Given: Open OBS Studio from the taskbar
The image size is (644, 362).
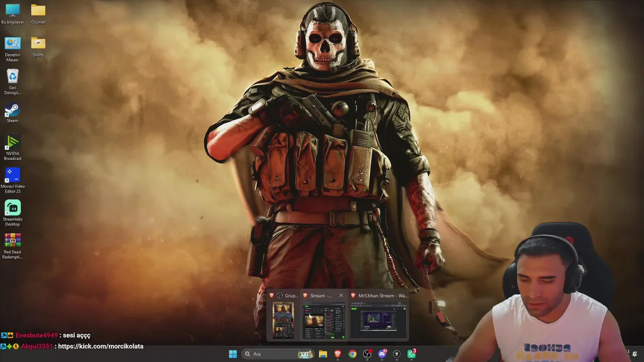Looking at the screenshot, I should pyautogui.click(x=367, y=354).
